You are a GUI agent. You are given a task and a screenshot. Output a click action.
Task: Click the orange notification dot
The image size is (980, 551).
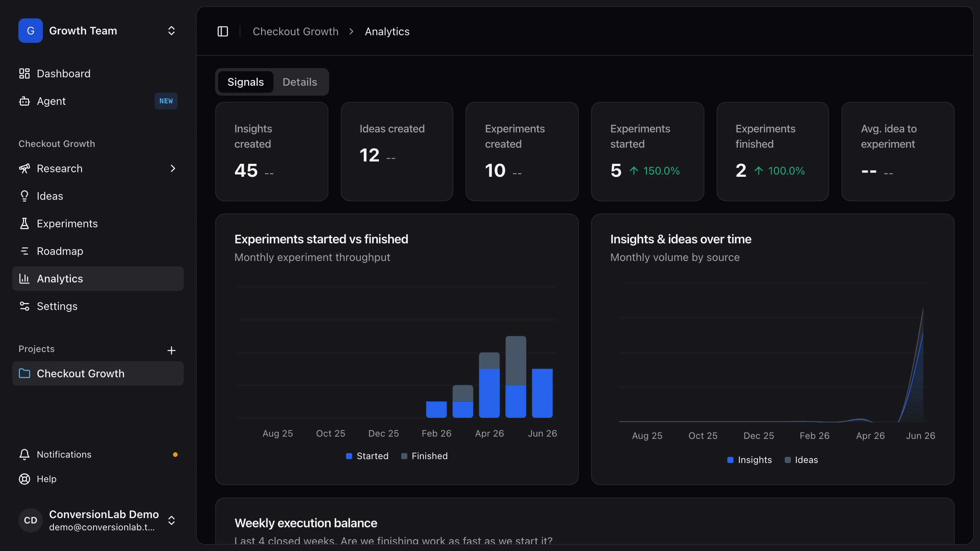175,455
